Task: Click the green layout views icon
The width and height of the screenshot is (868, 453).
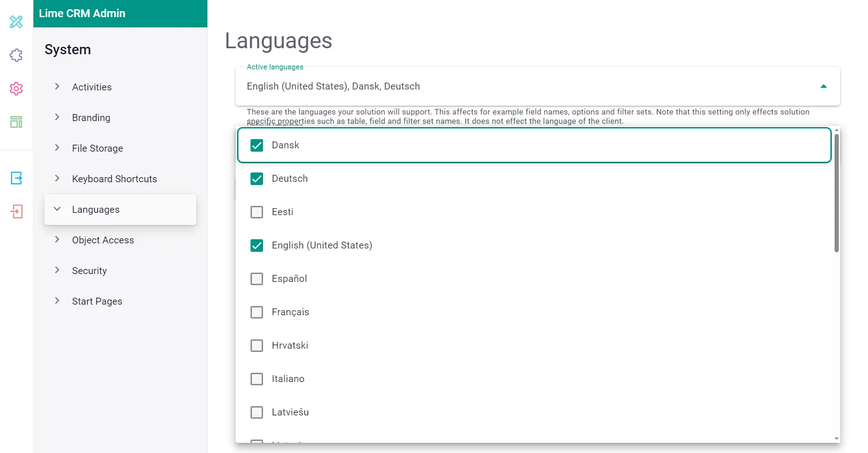Action: 16,122
